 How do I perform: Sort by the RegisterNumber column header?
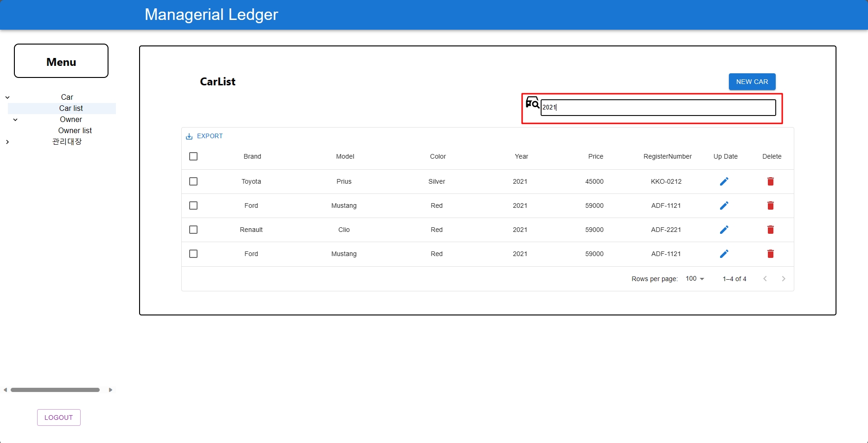[x=668, y=157]
